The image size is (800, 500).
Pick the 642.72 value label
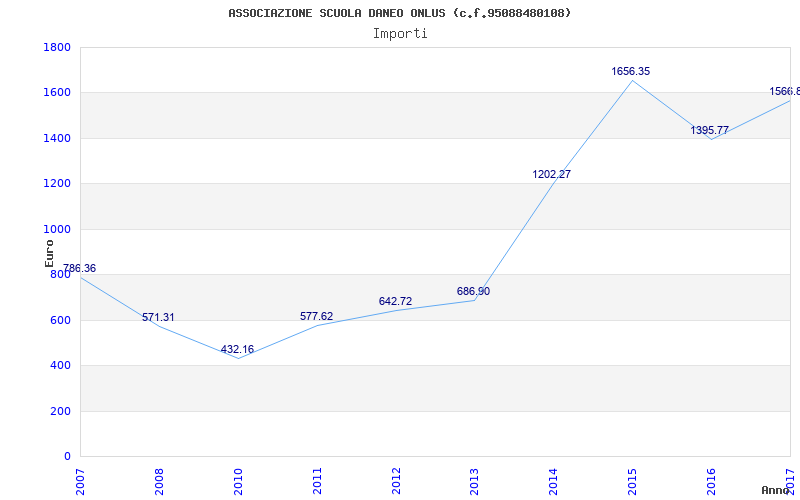[x=395, y=302]
